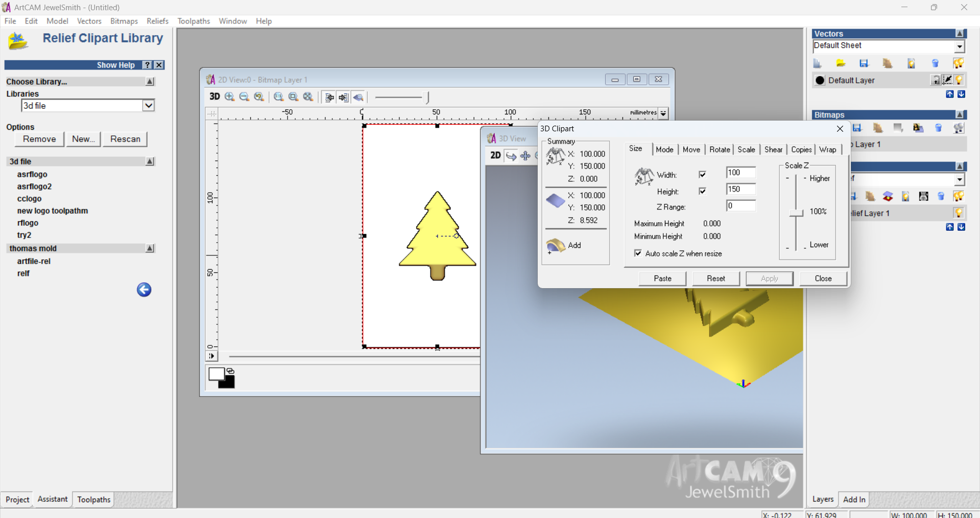Click New Vector Layer icon

coord(817,63)
